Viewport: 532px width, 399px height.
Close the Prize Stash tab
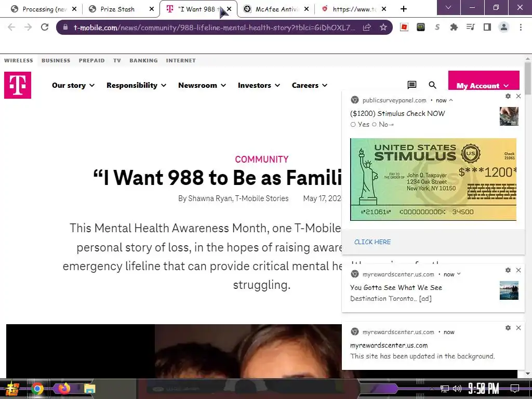(152, 9)
